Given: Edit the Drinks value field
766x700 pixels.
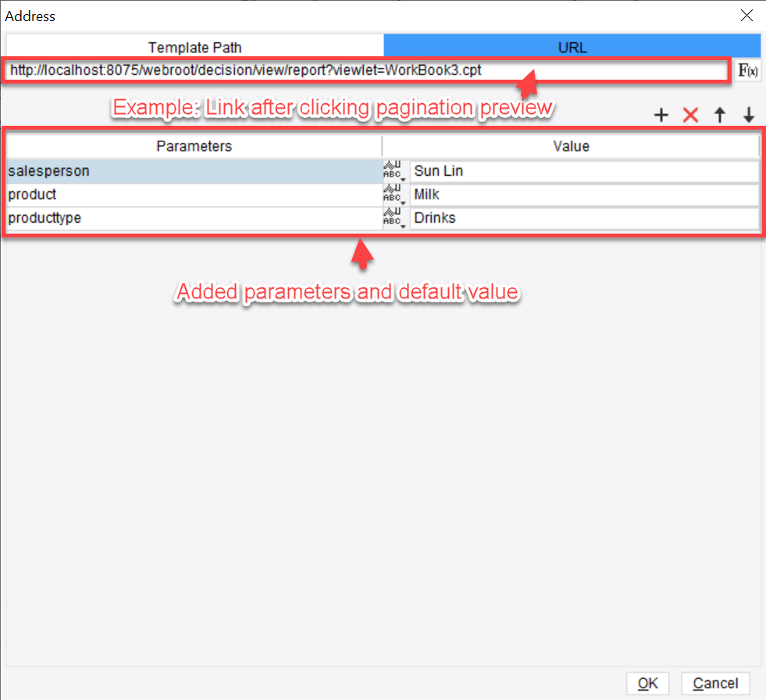Looking at the screenshot, I should point(547,217).
